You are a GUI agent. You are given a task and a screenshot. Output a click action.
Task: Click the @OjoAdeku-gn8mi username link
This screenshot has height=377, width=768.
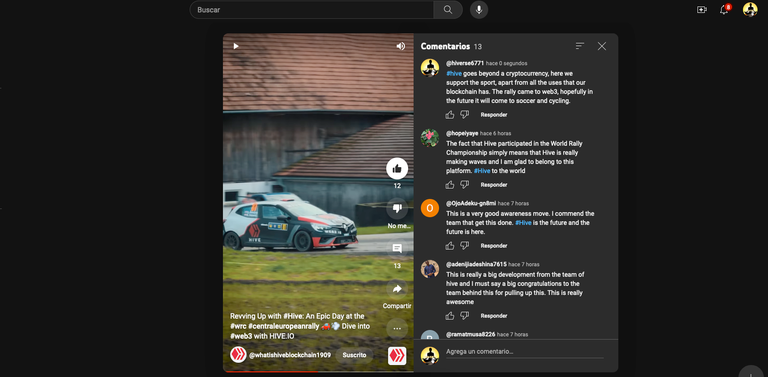pos(471,203)
